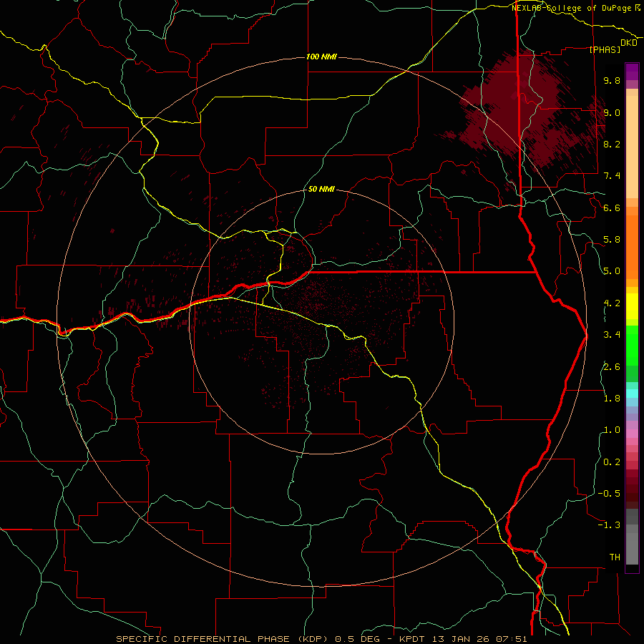
Task: Select the 7.4 scale label
Action: click(612, 176)
